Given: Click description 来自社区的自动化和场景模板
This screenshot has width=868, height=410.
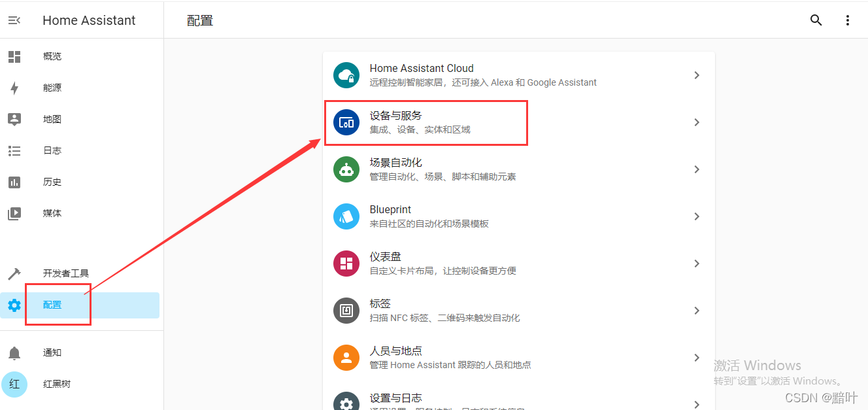Looking at the screenshot, I should (429, 224).
